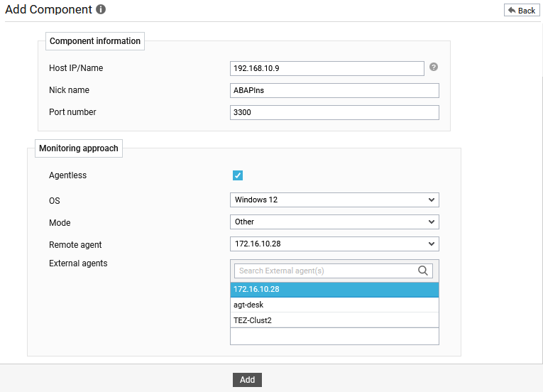
Task: Click the info icon beside Add Component
Action: pyautogui.click(x=101, y=10)
